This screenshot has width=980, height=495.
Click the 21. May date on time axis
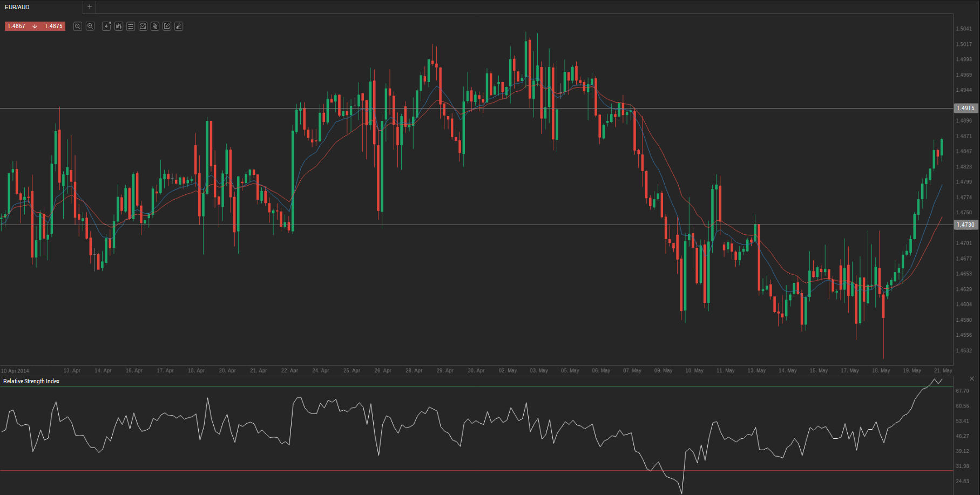point(943,371)
